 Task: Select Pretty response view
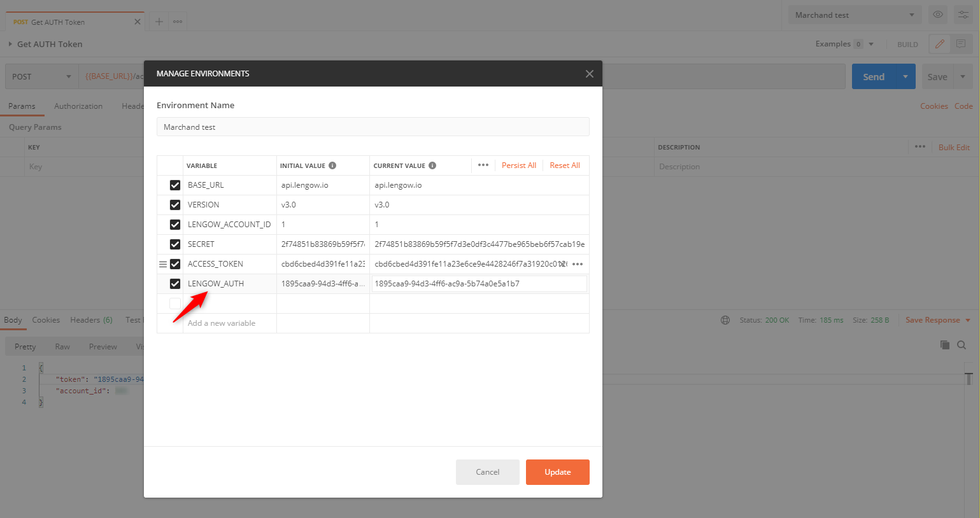(x=25, y=347)
